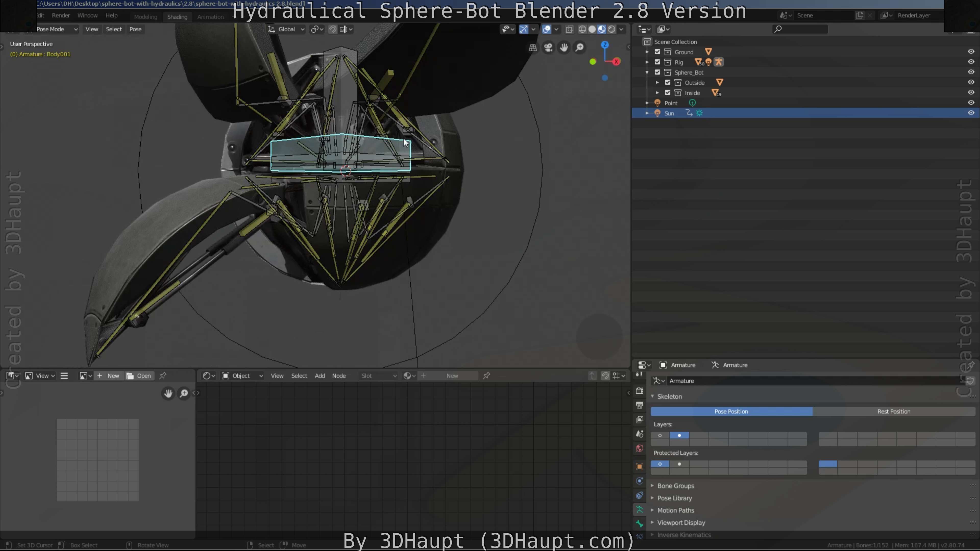Toggle viewport overlays button
Screen dimensions: 980x551
(547, 29)
